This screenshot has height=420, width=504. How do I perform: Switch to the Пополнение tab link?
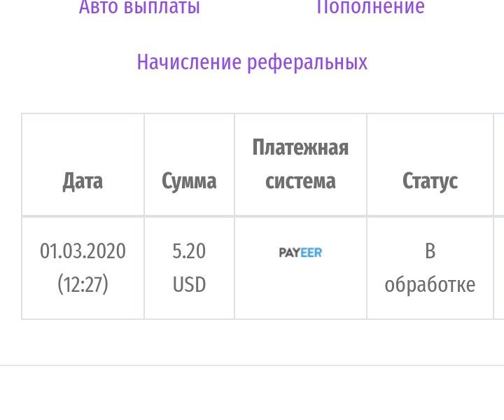pos(370,6)
